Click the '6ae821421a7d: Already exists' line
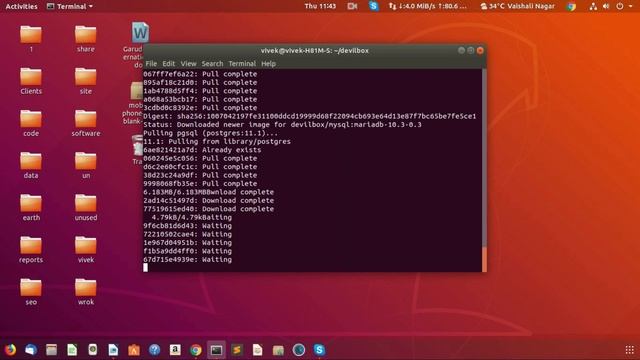Viewport: 640px width, 360px height. pos(202,150)
